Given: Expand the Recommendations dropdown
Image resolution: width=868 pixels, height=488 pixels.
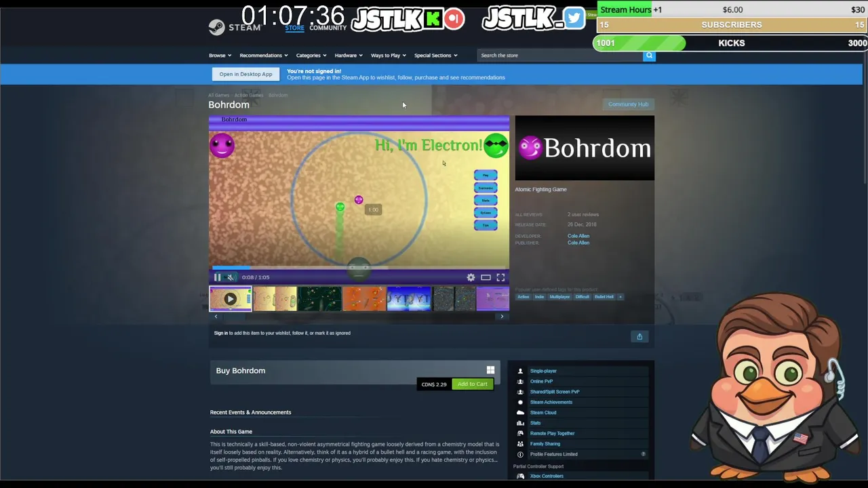Looking at the screenshot, I should [x=264, y=56].
